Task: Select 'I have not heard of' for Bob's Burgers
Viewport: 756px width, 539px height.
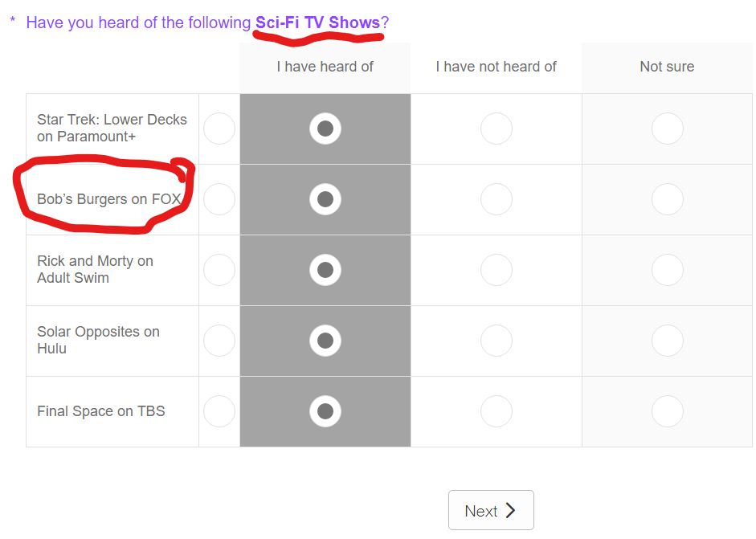Action: point(496,199)
